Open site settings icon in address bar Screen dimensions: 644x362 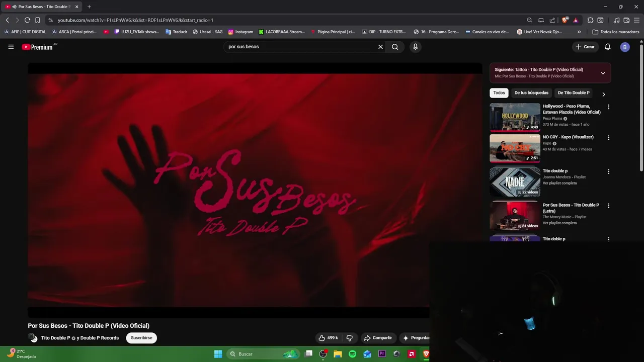(x=50, y=20)
